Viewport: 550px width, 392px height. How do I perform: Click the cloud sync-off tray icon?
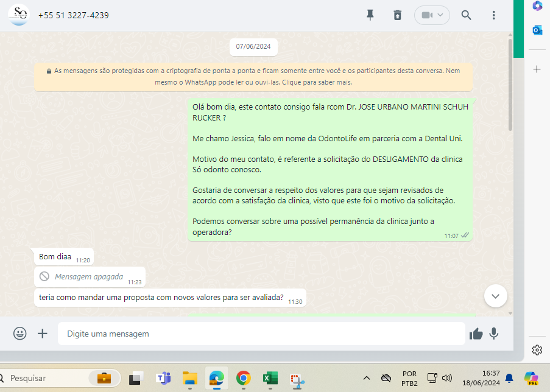point(386,378)
